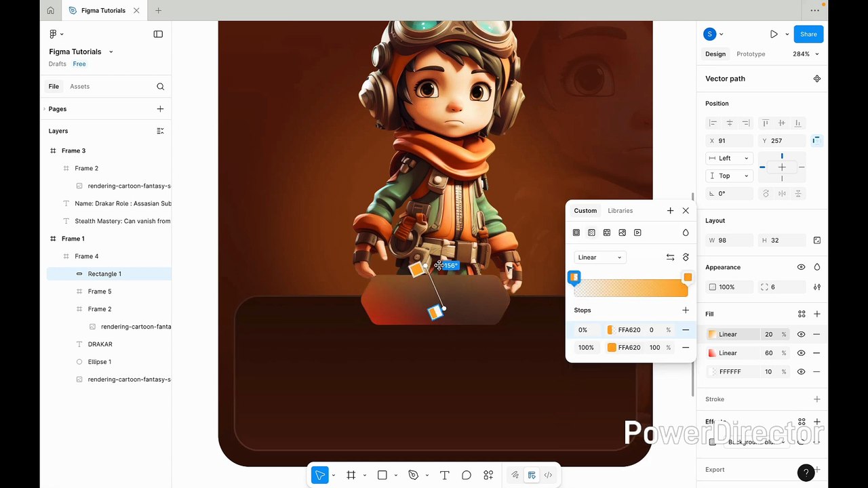Click align left icon in Position
868x488 pixels.
click(x=713, y=123)
